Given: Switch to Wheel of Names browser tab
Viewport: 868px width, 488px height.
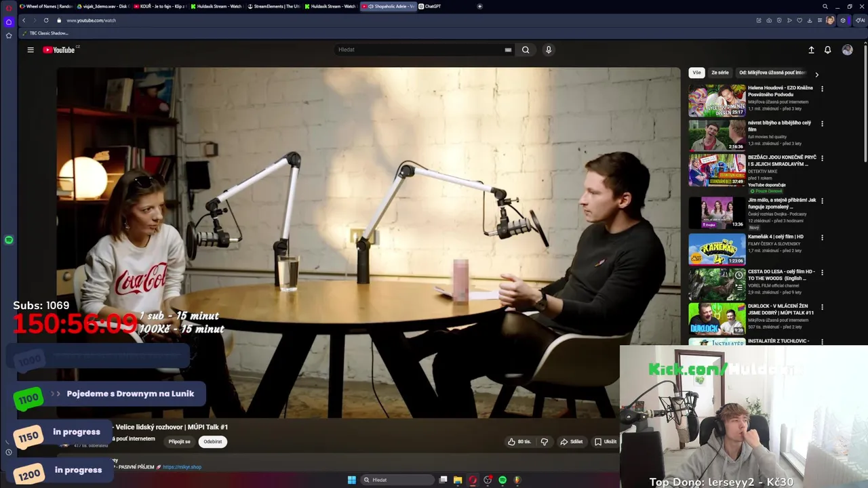Looking at the screenshot, I should click(x=46, y=6).
